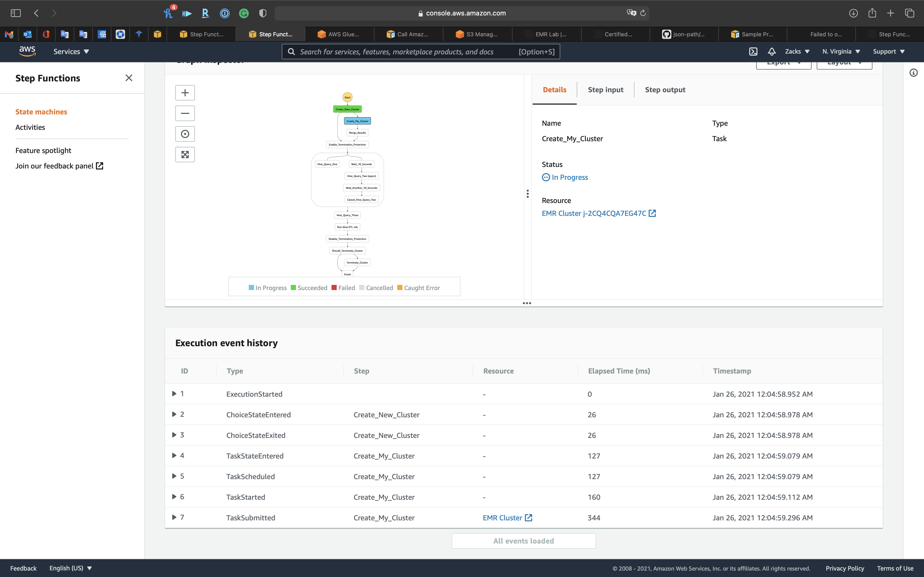Expand event row 4 TaskStateEntered
Image resolution: width=924 pixels, height=577 pixels.
point(174,455)
